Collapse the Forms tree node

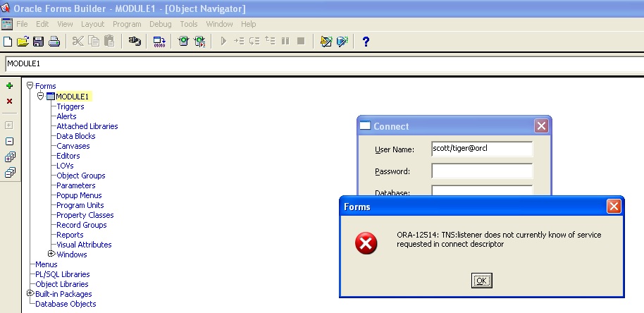click(30, 86)
